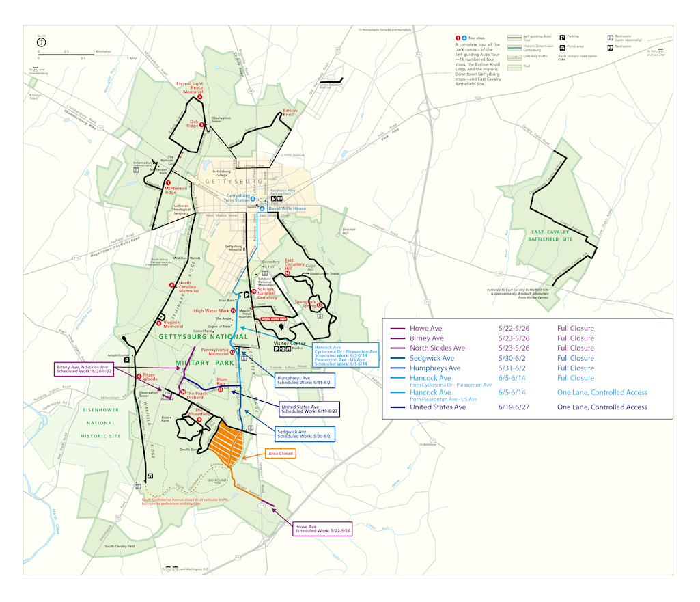Click tour stop 13 marker at Spangler's Spring
The width and height of the screenshot is (700, 602).
point(319,305)
